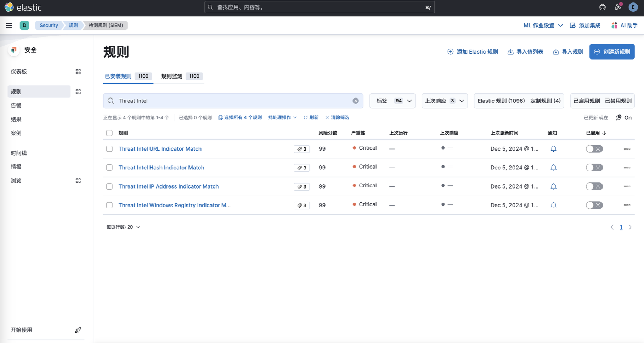
Task: Switch to 已安装规则 tab
Action: [128, 76]
